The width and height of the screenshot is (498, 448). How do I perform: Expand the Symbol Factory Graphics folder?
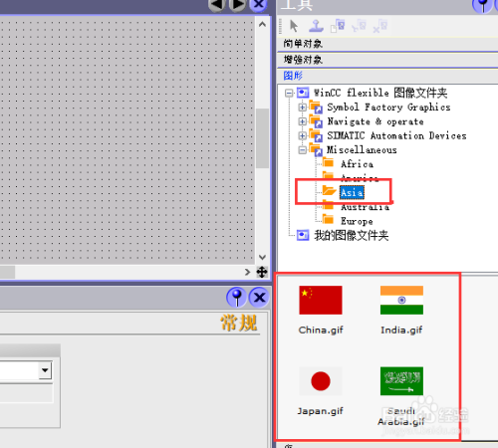pos(302,108)
